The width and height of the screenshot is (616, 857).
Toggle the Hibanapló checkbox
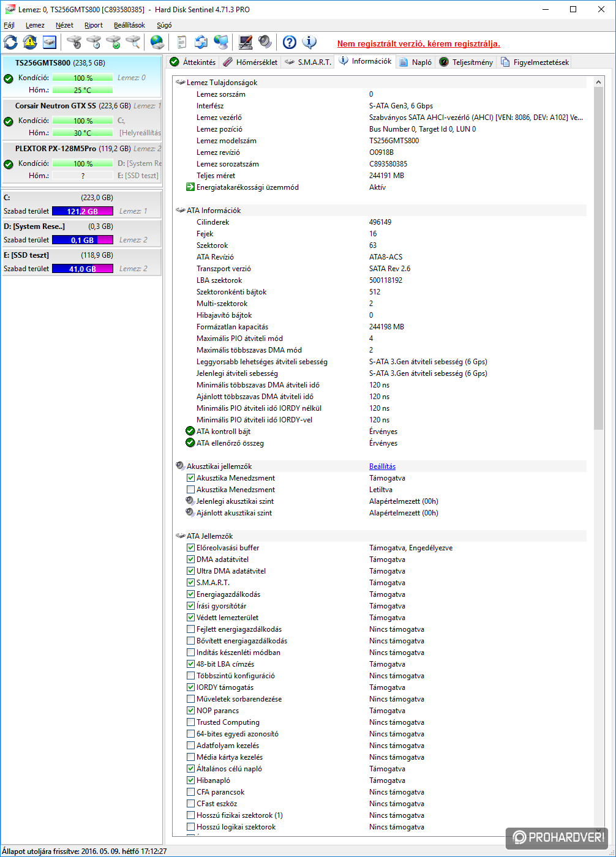click(190, 780)
